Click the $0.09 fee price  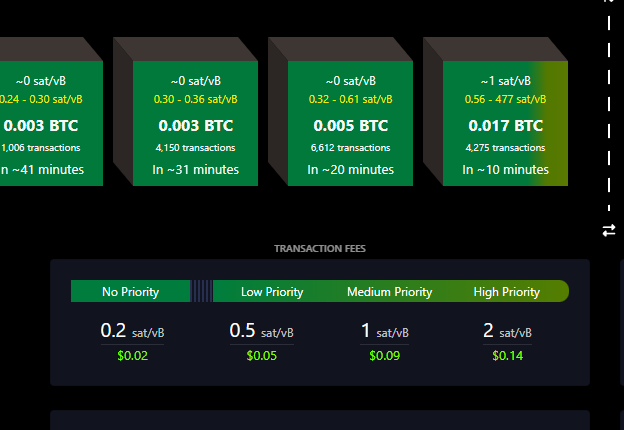(x=384, y=355)
